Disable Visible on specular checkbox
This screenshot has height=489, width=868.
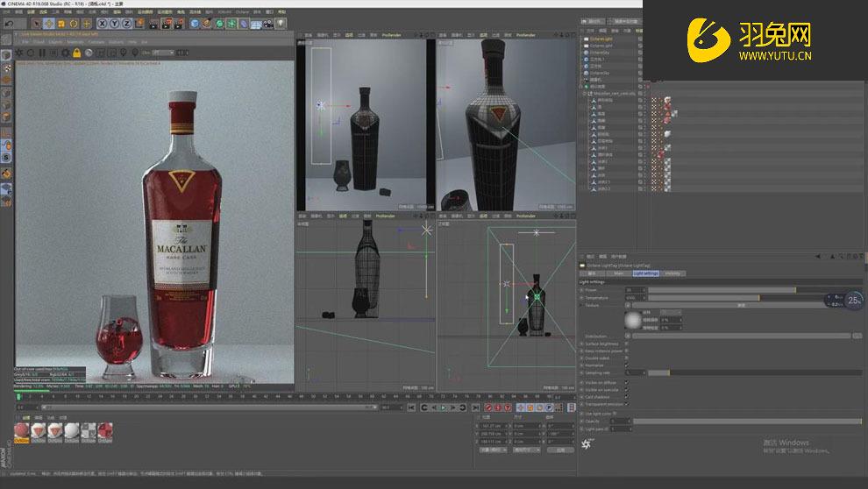(x=626, y=389)
